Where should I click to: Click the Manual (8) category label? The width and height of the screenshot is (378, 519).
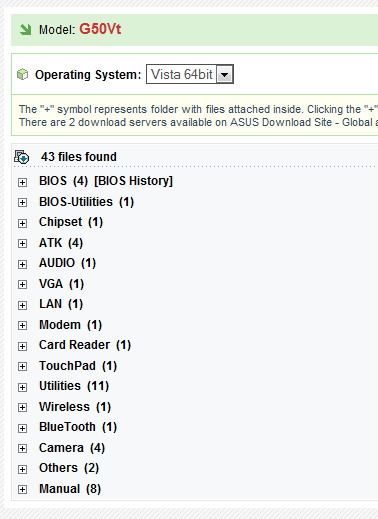tap(70, 489)
